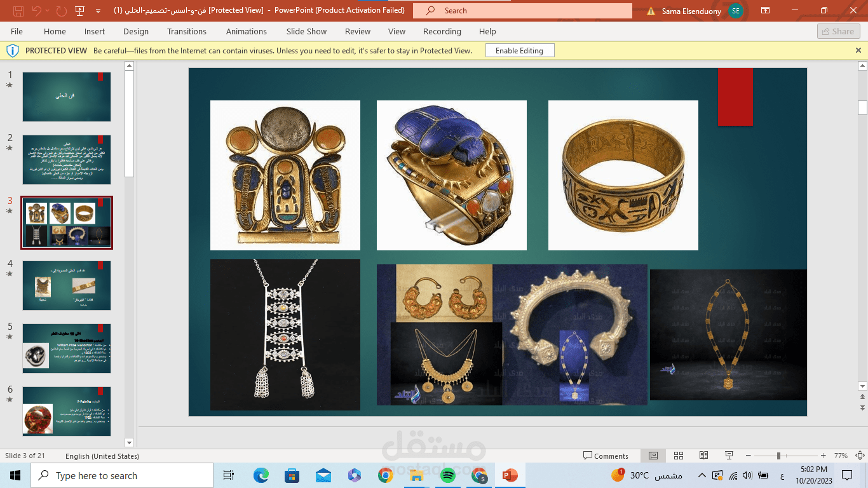Click zoom out minus button
Image resolution: width=868 pixels, height=488 pixels.
pyautogui.click(x=750, y=456)
